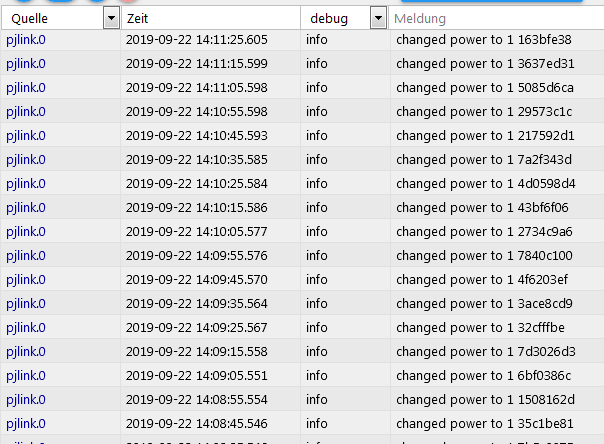Open pjlink.0 link in 14:11:25.605 row

pyautogui.click(x=26, y=40)
